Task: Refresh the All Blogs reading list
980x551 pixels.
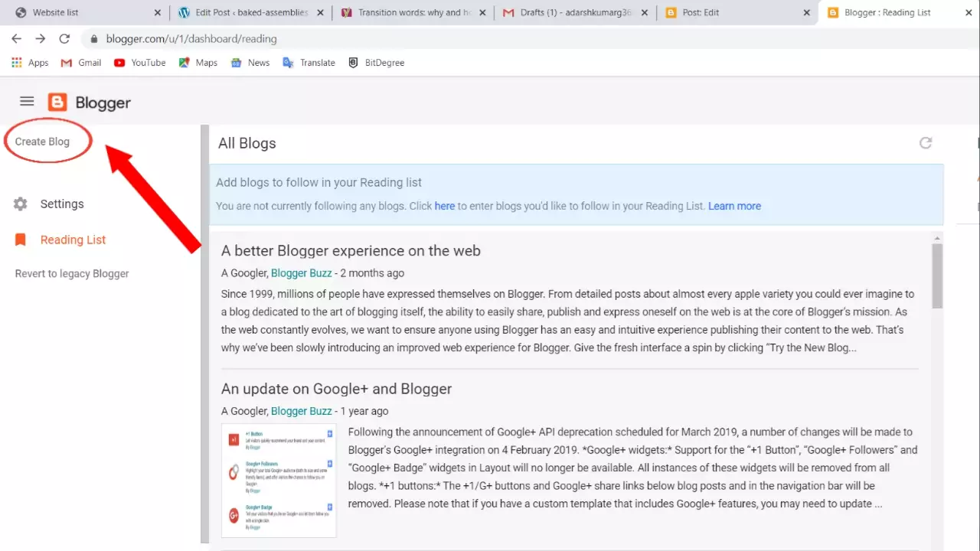Action: [926, 143]
